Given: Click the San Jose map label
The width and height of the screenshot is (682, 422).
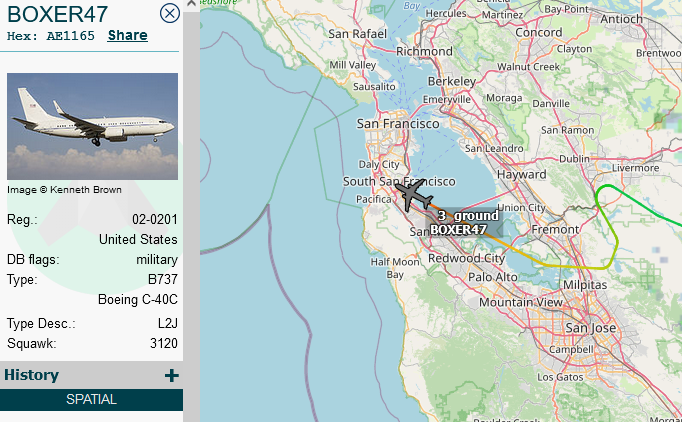Looking at the screenshot, I should point(591,328).
